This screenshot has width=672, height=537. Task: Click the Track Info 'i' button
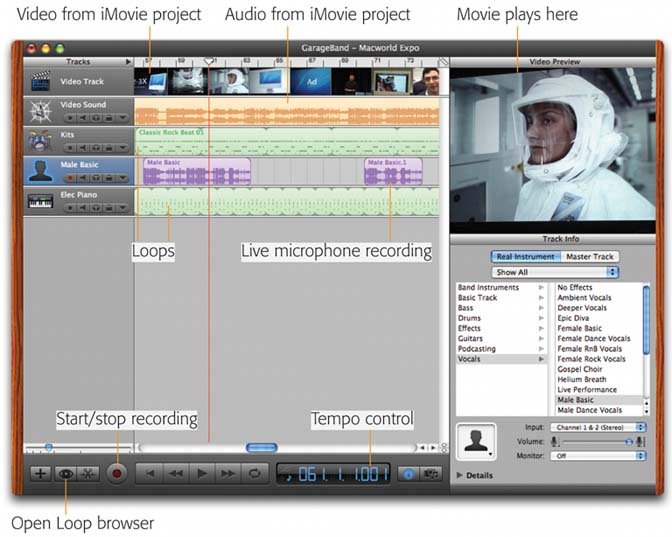pyautogui.click(x=409, y=474)
